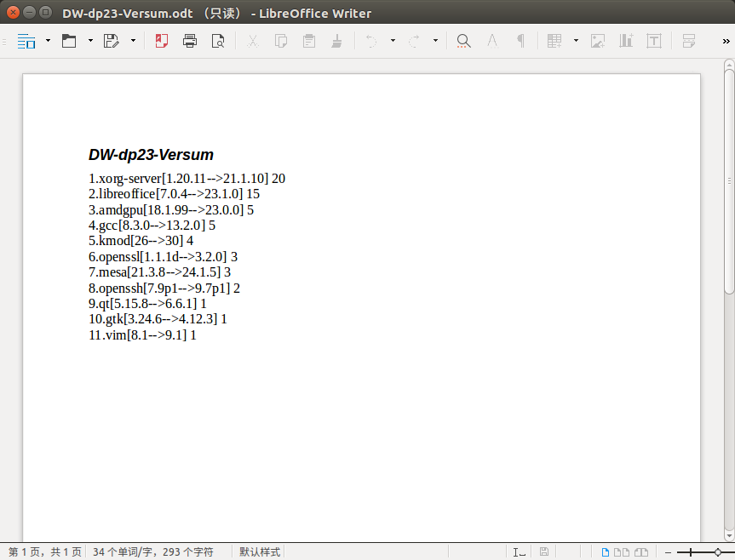The width and height of the screenshot is (735, 560).
Task: Select single-page view layout
Action: click(x=606, y=552)
